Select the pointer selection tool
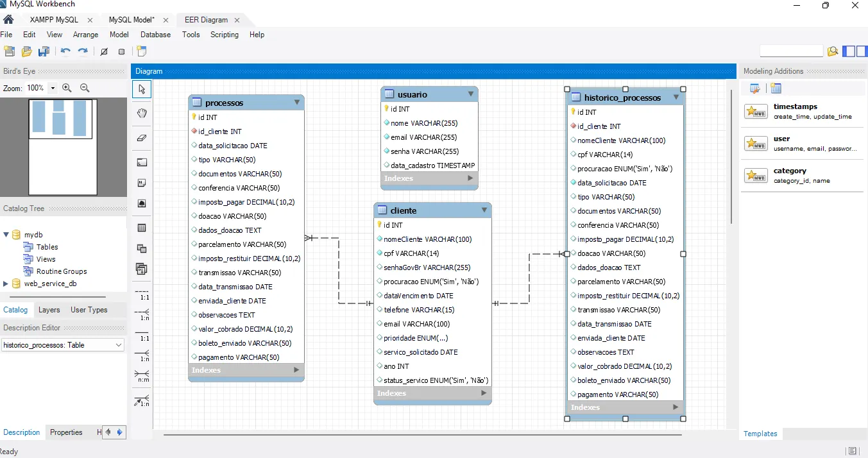This screenshot has height=458, width=868. (142, 89)
